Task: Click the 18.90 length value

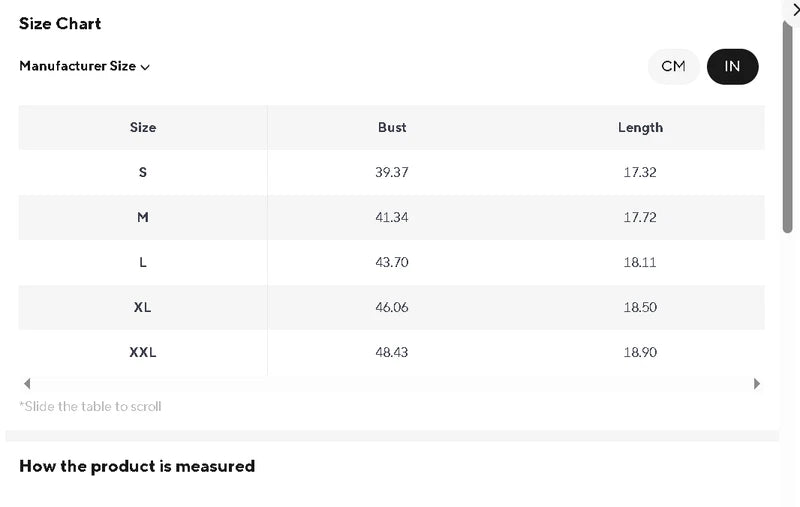Action: 640,352
